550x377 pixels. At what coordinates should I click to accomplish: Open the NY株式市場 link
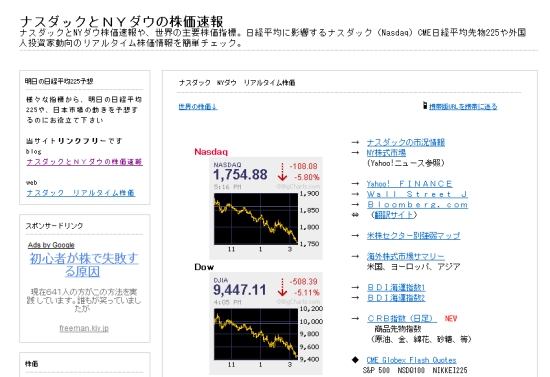click(386, 153)
